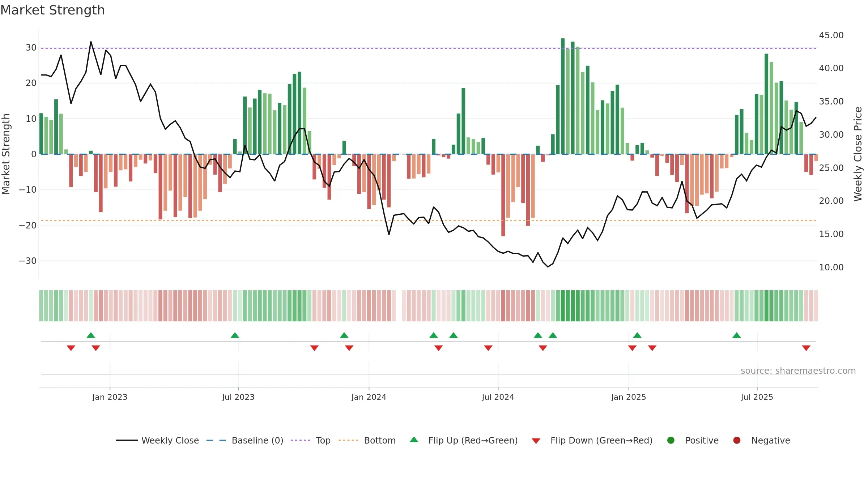The image size is (868, 488).
Task: Click the red Flip Down triangle in the legend
Action: [536, 441]
